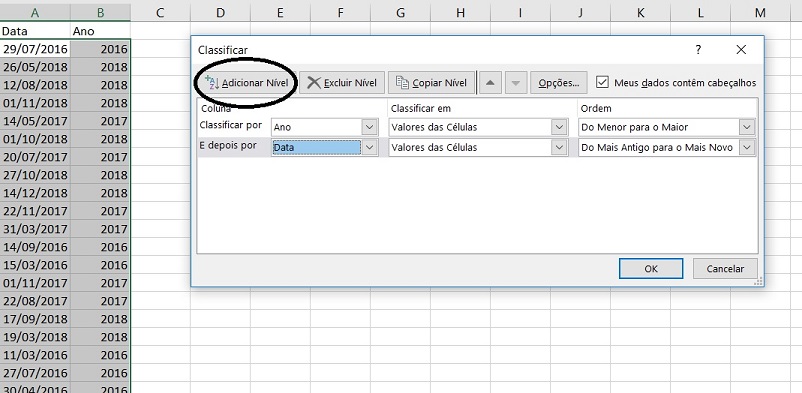Select cell with 27/10/2018
The image size is (802, 393).
[35, 175]
